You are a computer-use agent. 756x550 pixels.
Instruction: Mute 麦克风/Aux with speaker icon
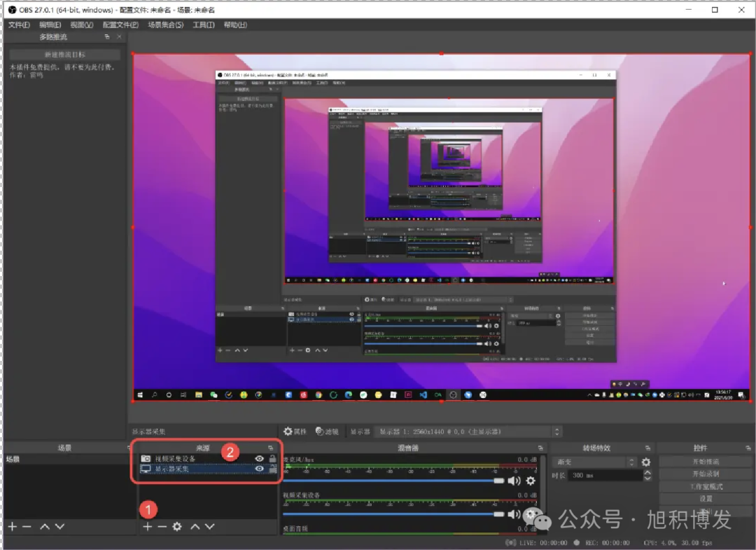514,481
